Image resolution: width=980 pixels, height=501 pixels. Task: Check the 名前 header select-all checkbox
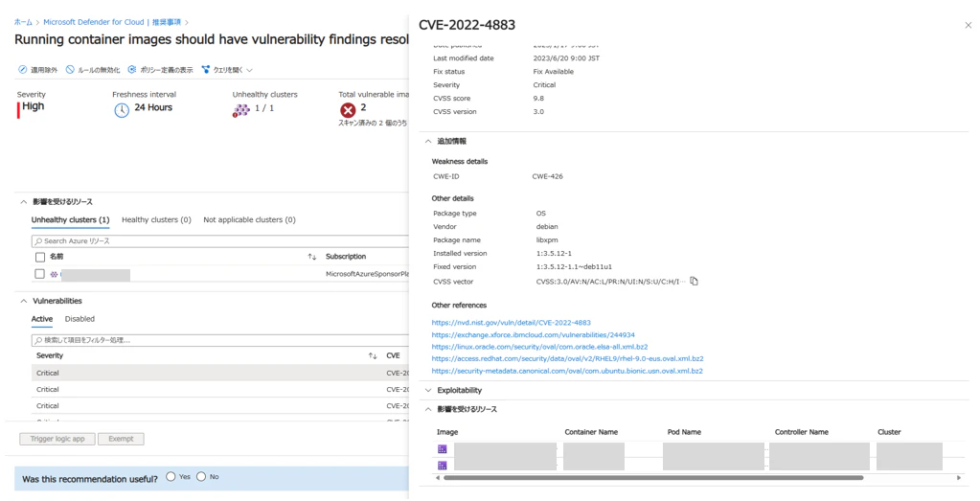40,257
